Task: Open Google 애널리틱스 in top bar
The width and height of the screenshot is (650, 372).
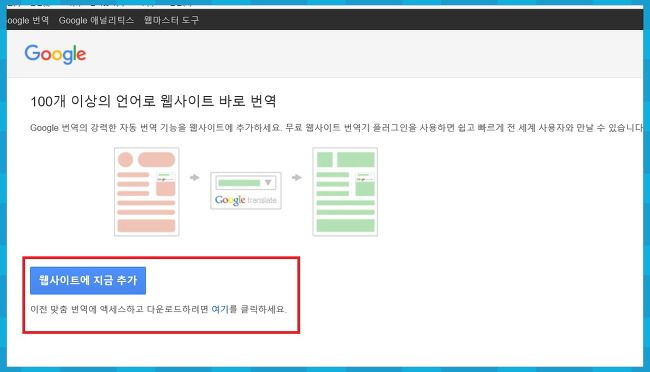Action: (x=96, y=20)
